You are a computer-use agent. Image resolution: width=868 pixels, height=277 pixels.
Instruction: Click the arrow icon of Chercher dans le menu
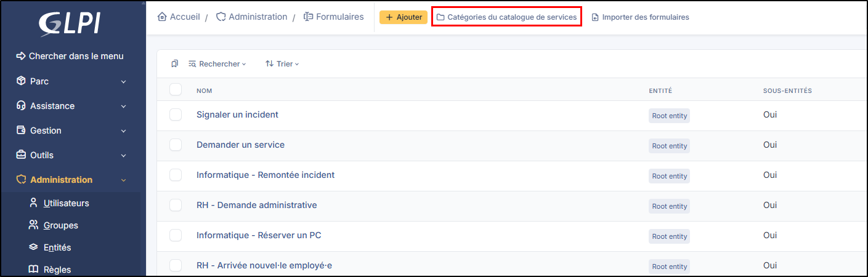click(20, 56)
